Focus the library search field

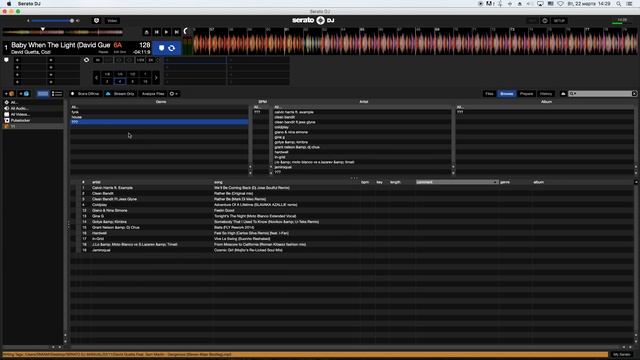coord(602,94)
